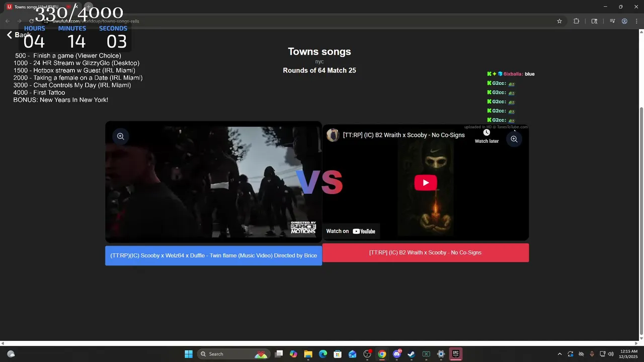Open the Xbox Game Bar taskbar icon

426,354
